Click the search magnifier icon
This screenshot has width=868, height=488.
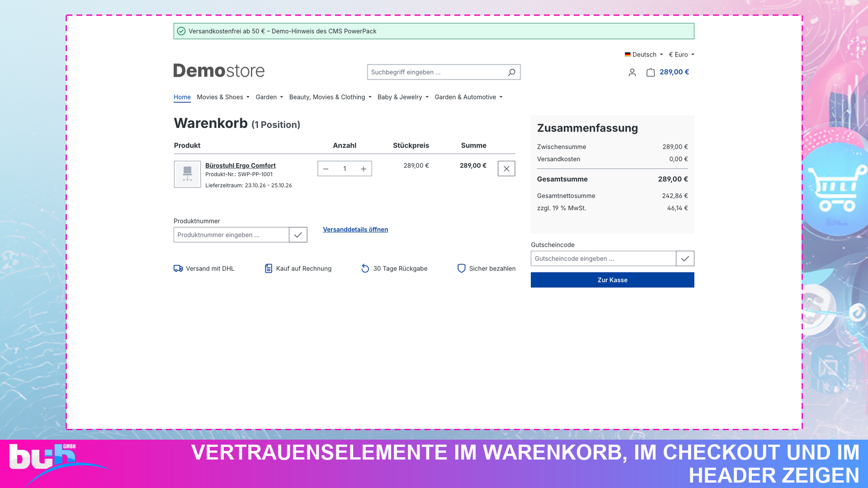511,72
